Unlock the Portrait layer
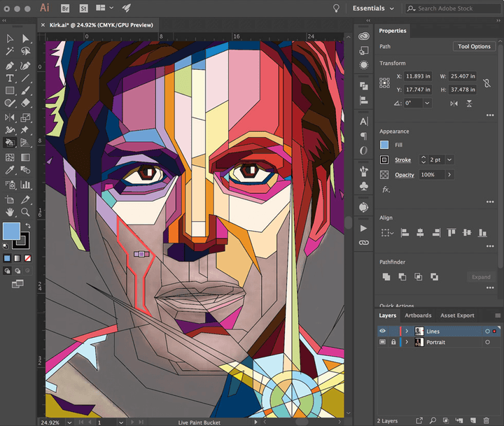Image resolution: width=504 pixels, height=426 pixels. point(392,343)
